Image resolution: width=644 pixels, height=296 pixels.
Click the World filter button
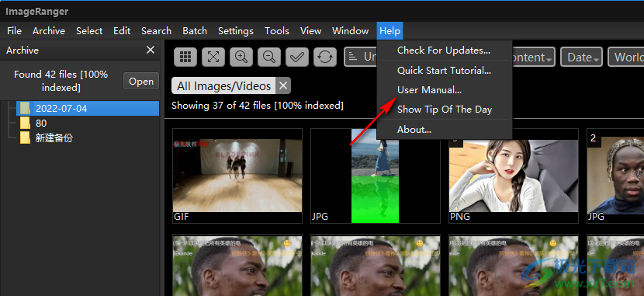[626, 57]
